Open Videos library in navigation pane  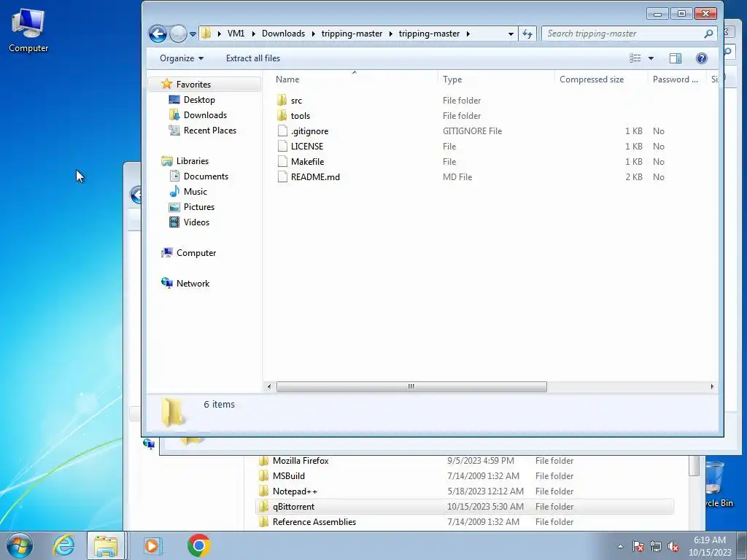click(196, 222)
